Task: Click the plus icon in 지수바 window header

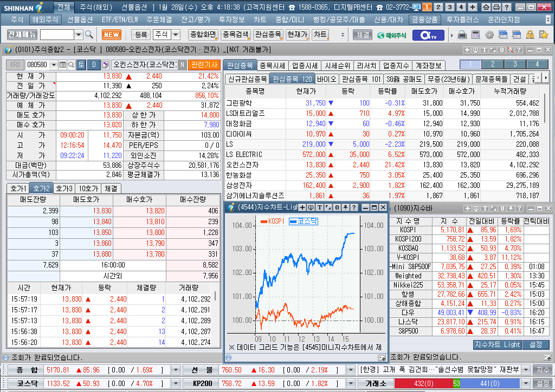Action: pyautogui.click(x=467, y=208)
